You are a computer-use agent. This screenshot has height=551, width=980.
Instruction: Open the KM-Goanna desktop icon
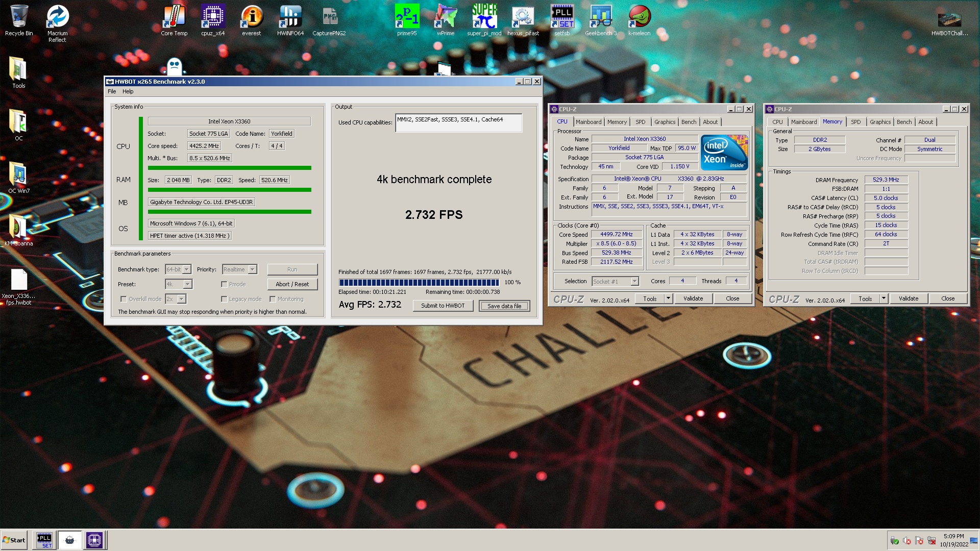[18, 230]
